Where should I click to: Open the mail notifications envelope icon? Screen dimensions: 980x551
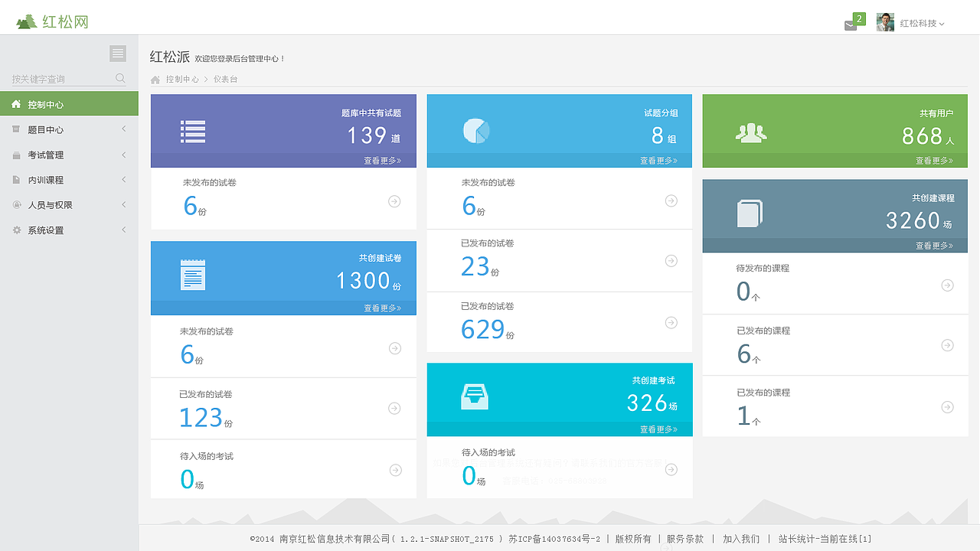[x=851, y=25]
